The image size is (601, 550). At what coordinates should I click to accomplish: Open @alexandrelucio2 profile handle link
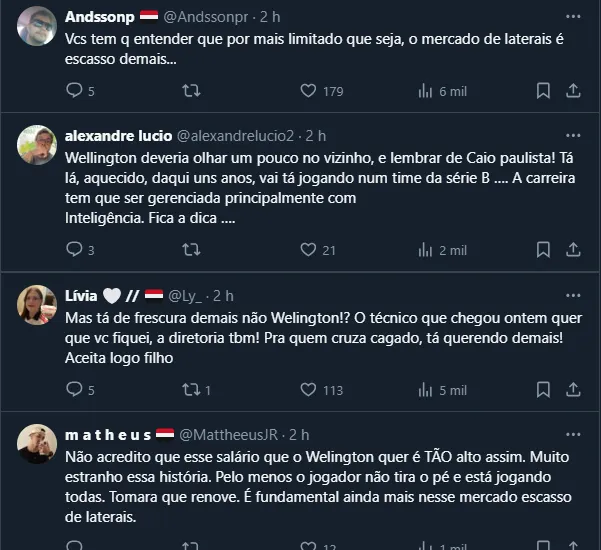(x=234, y=136)
